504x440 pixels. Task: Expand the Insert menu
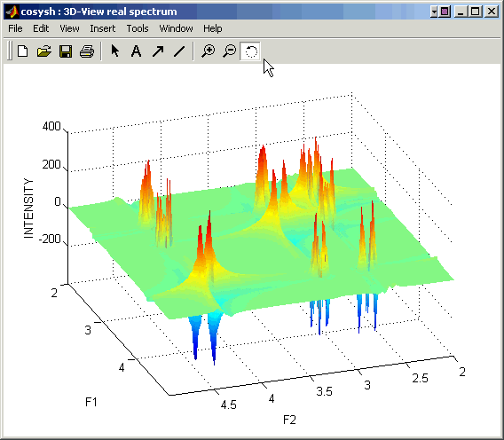(x=103, y=28)
